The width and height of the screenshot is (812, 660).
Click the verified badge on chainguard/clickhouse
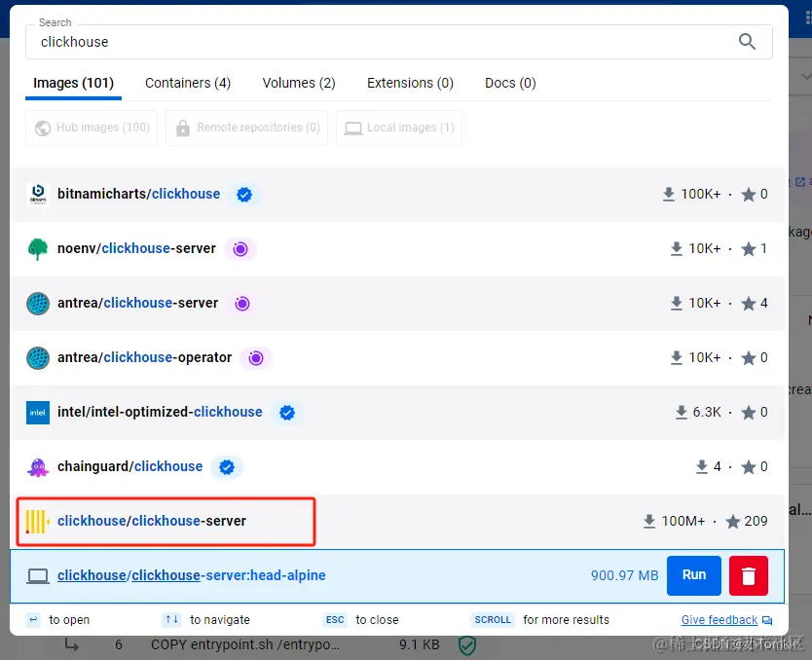pos(227,467)
